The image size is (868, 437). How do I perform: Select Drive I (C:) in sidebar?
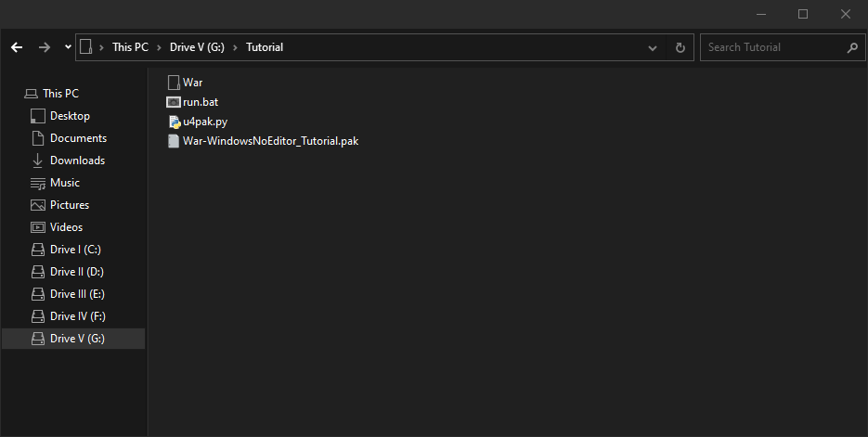(x=75, y=250)
